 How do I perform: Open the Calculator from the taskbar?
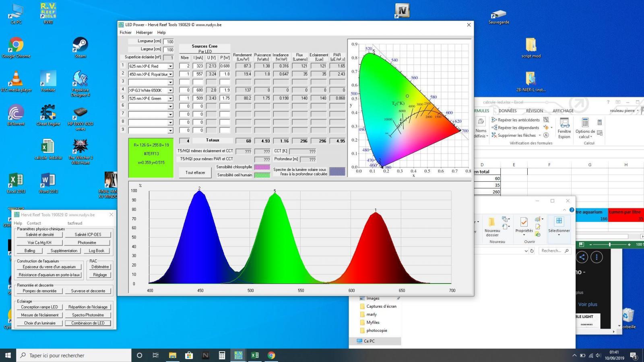click(222, 355)
